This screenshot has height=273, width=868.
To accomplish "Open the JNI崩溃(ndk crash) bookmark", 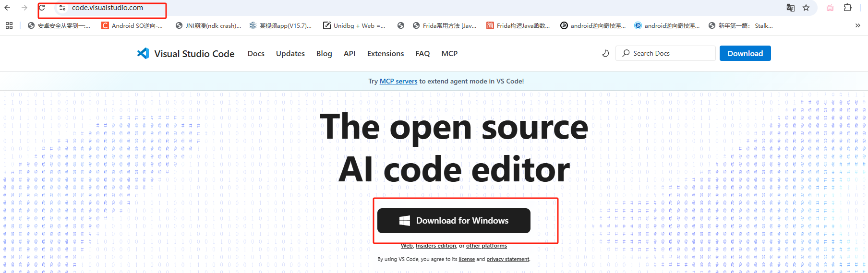I will pyautogui.click(x=208, y=26).
